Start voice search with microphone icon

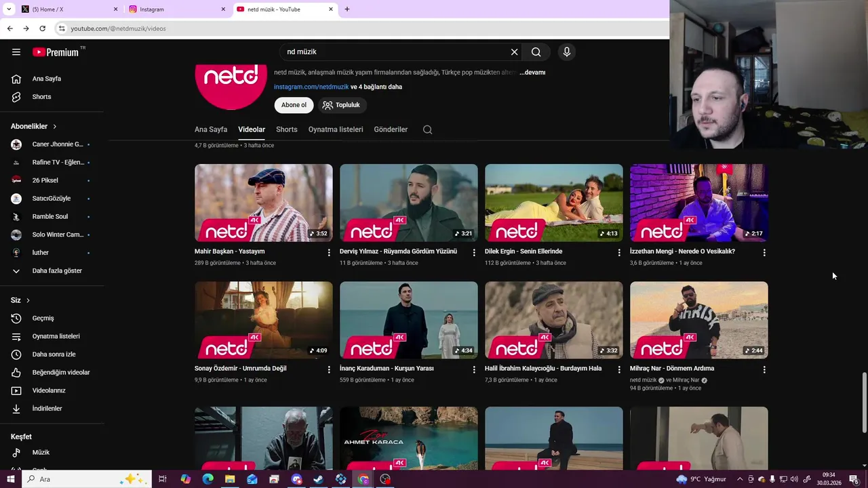pos(567,52)
